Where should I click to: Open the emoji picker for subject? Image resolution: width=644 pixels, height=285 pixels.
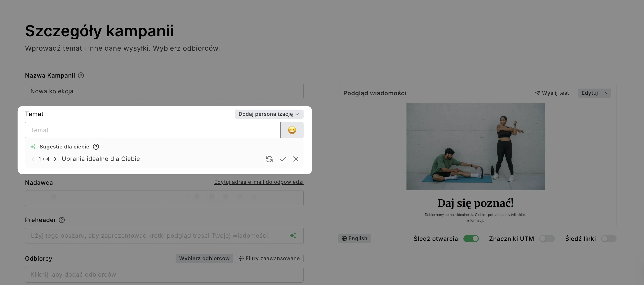click(292, 130)
